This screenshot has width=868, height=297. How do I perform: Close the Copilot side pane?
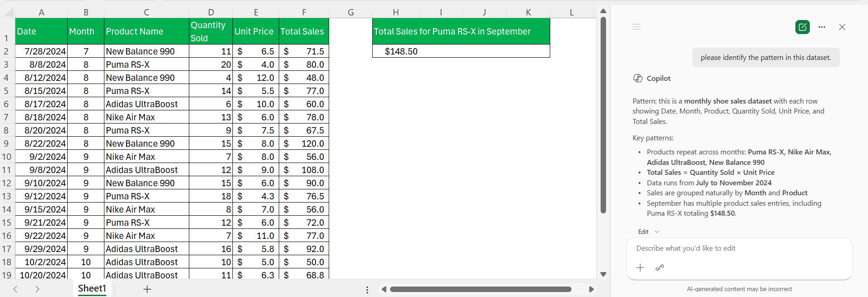pyautogui.click(x=842, y=27)
